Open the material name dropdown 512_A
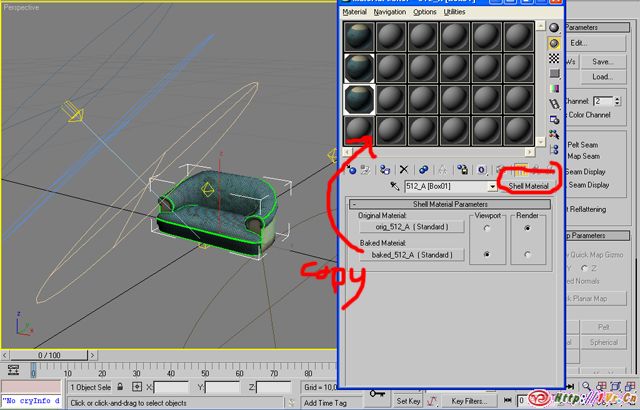 [492, 186]
